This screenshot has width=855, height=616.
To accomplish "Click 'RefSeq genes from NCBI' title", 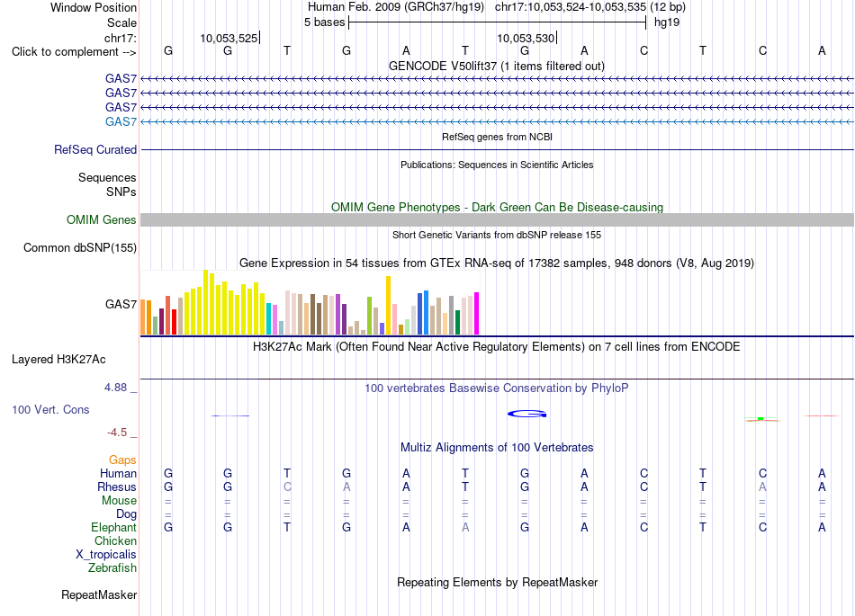I will point(497,137).
